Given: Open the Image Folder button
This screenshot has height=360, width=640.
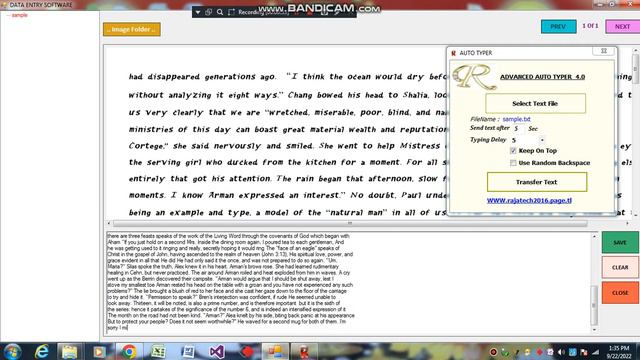Looking at the screenshot, I should pyautogui.click(x=131, y=29).
